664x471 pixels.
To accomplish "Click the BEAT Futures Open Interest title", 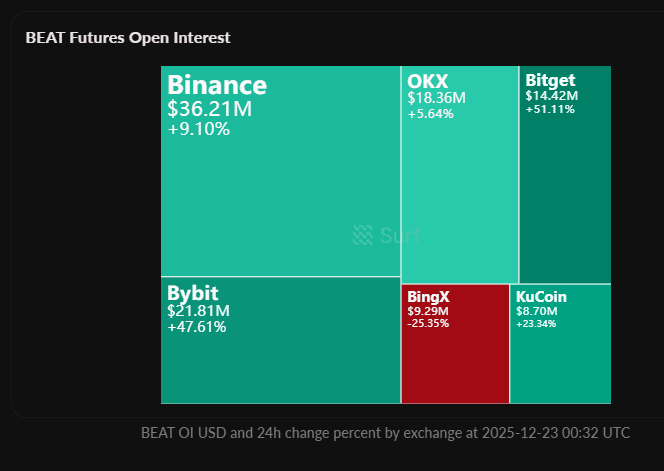I will click(128, 38).
